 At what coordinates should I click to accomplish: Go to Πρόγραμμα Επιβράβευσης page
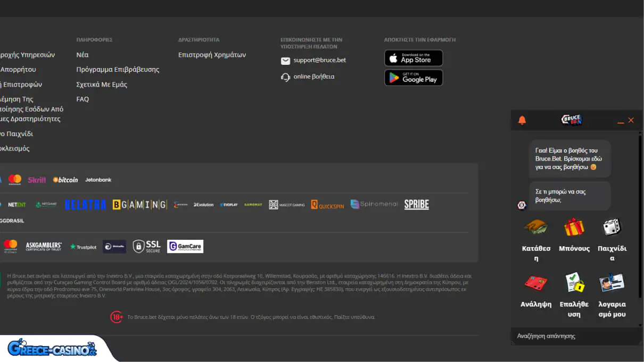click(x=118, y=70)
